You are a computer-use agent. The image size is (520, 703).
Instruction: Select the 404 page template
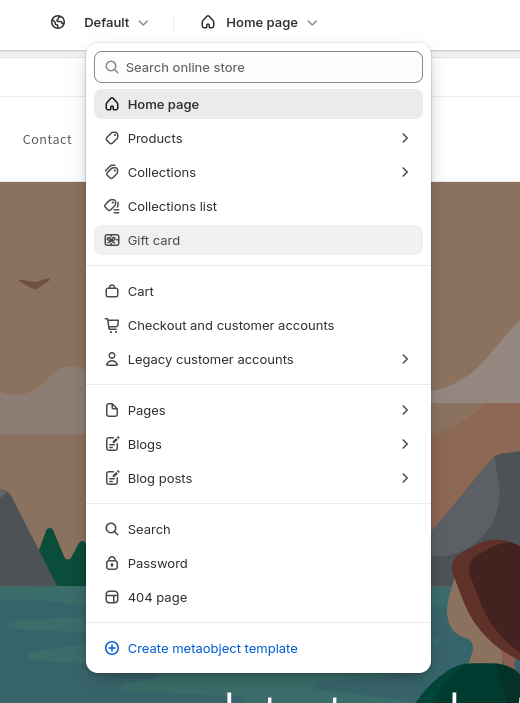point(258,598)
